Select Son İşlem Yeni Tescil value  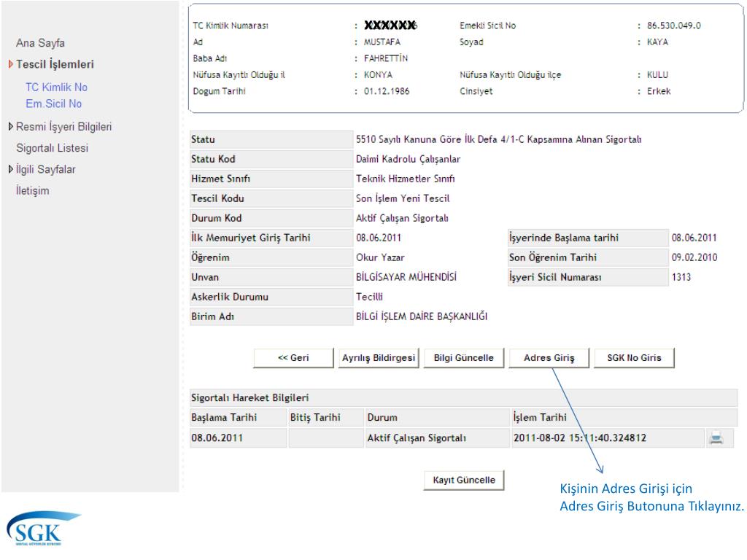click(403, 198)
